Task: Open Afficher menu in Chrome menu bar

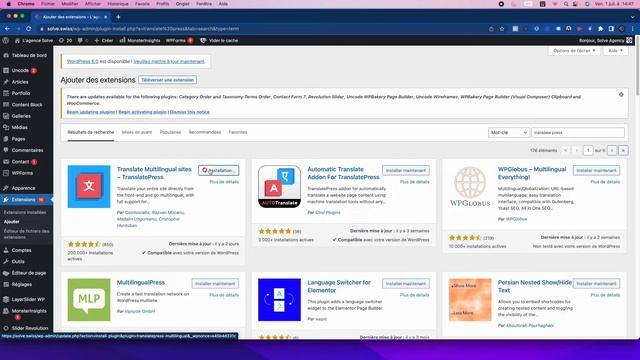Action: click(x=93, y=4)
